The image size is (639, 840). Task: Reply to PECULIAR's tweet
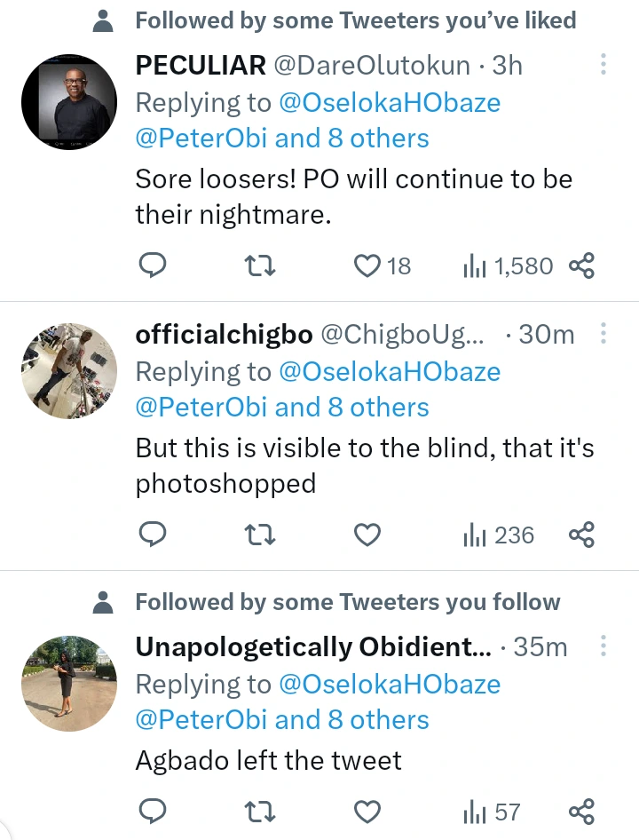tap(154, 265)
